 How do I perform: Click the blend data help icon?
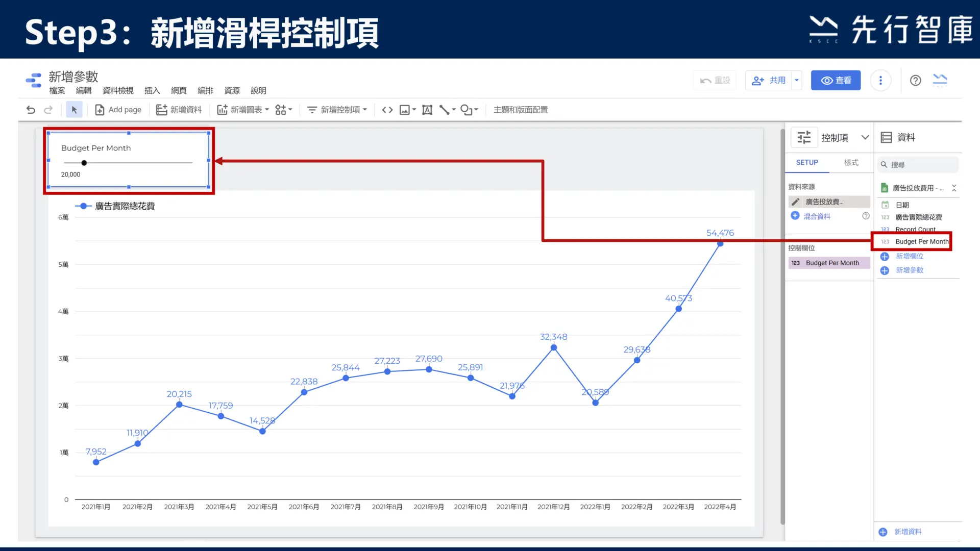[866, 216]
